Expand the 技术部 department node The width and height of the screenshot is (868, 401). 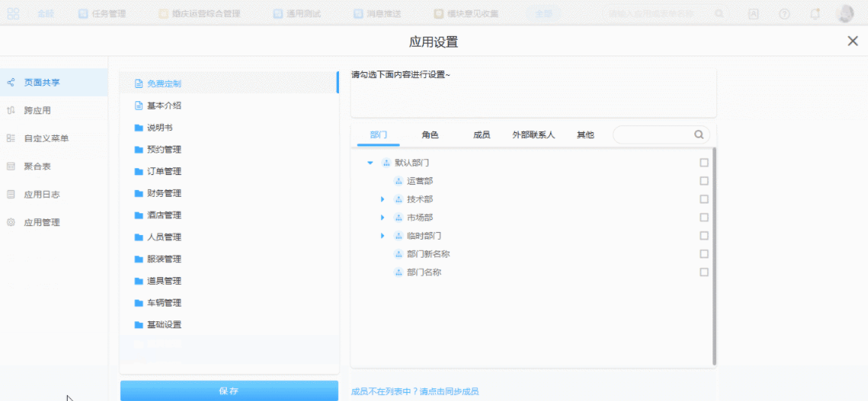click(383, 199)
